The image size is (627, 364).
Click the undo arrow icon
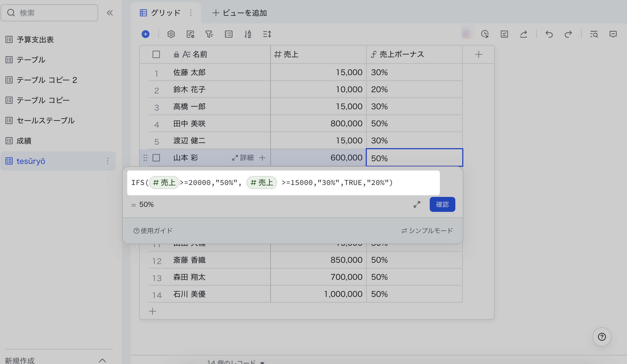point(549,34)
